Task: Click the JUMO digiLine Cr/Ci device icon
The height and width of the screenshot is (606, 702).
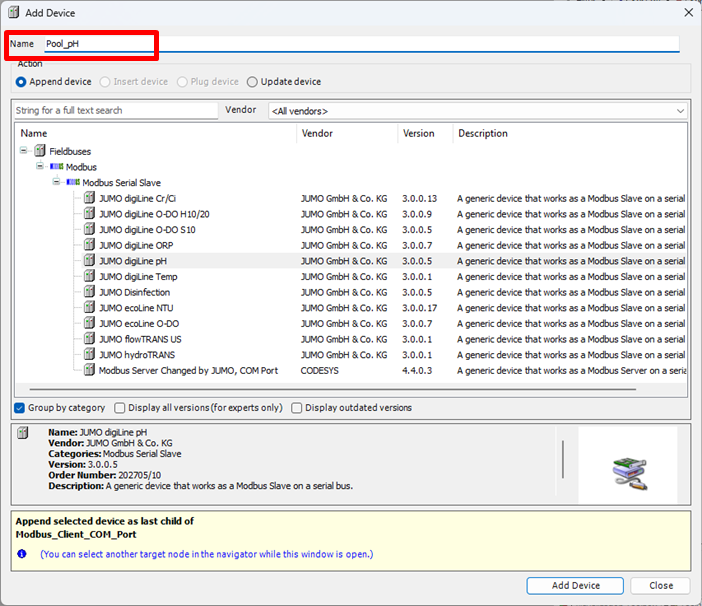Action: click(90, 197)
